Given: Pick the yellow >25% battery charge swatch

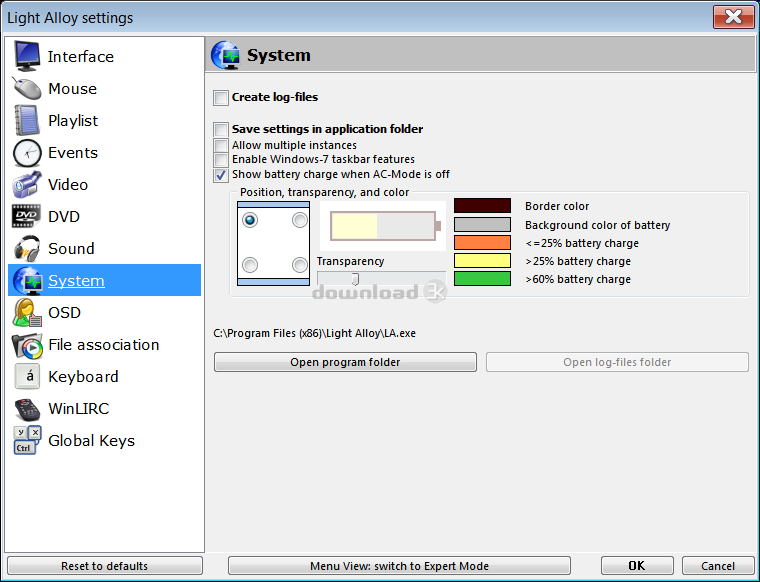Looking at the screenshot, I should (x=482, y=261).
